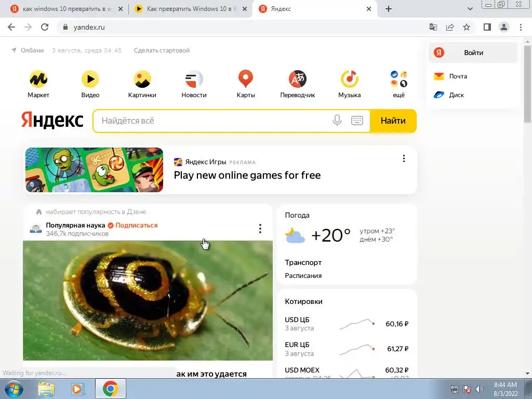This screenshot has width=532, height=399.
Task: Start voice search with microphone icon
Action: coord(337,121)
